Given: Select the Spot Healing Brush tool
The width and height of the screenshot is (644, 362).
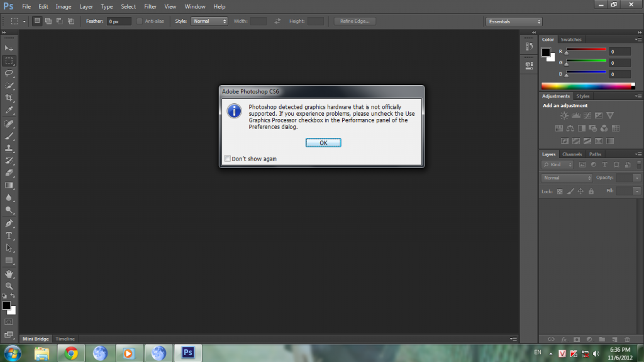Looking at the screenshot, I should 9,123.
